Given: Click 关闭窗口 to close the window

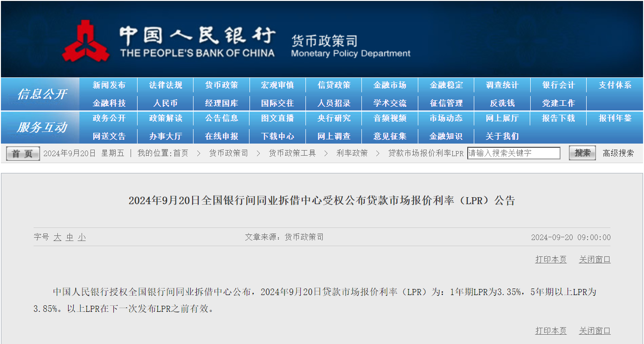Looking at the screenshot, I should pos(594,260).
